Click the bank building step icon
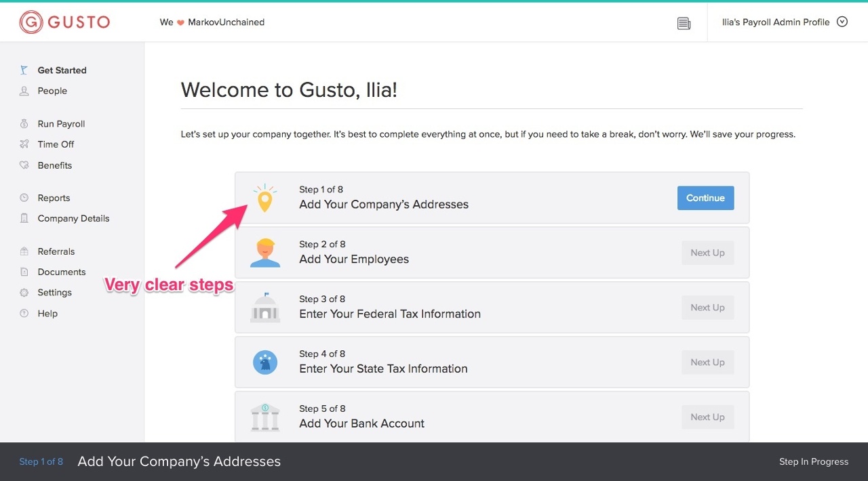Screen dimensions: 868x481 tap(264, 417)
